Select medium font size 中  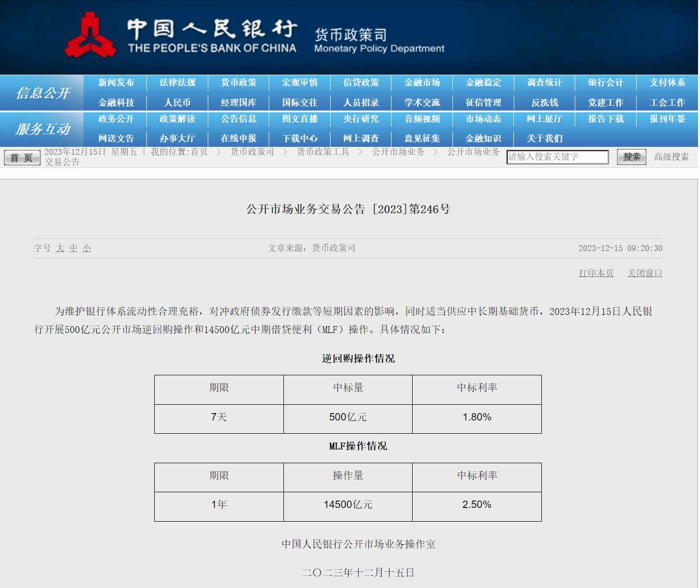point(73,248)
